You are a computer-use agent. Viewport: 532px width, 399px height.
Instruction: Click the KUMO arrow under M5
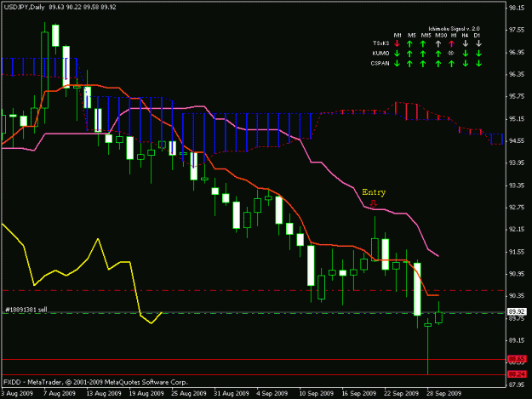pyautogui.click(x=410, y=54)
